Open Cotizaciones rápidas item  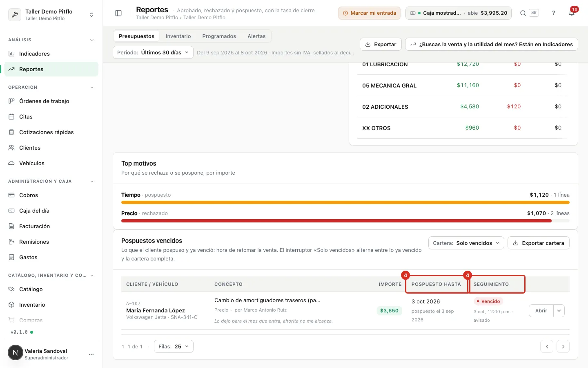coord(51,132)
